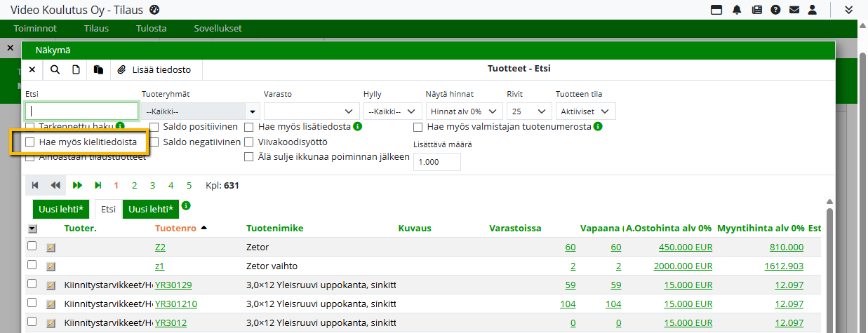Enable the 'Hae myös kielitiedoista' checkbox
The image size is (868, 333).
click(30, 142)
